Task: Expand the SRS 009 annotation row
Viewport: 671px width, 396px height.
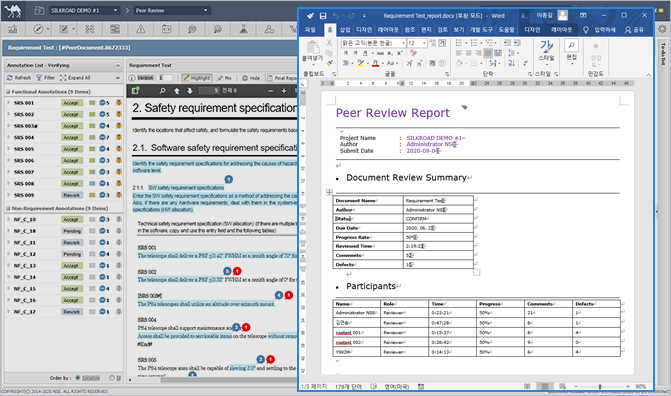Action: point(8,195)
